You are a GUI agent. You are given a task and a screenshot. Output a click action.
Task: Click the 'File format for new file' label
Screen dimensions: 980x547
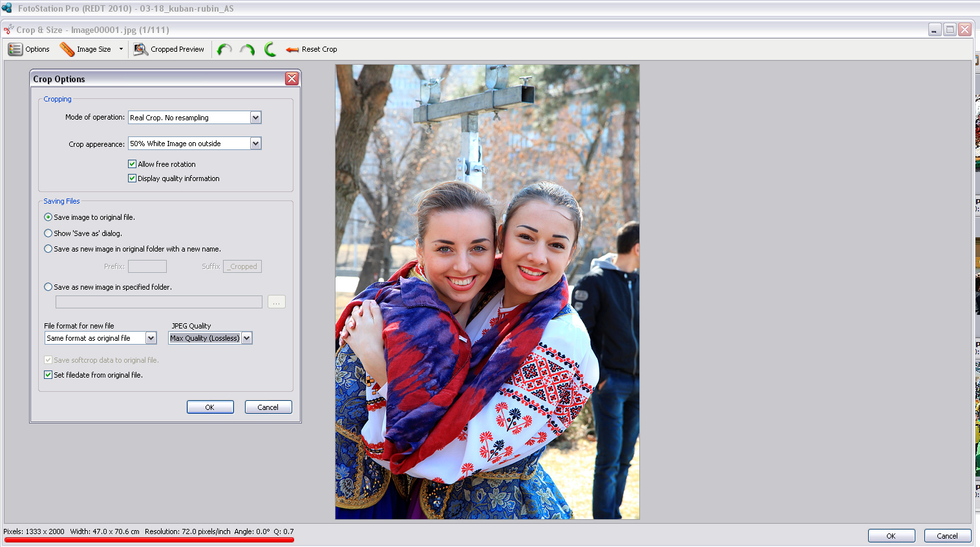point(79,326)
